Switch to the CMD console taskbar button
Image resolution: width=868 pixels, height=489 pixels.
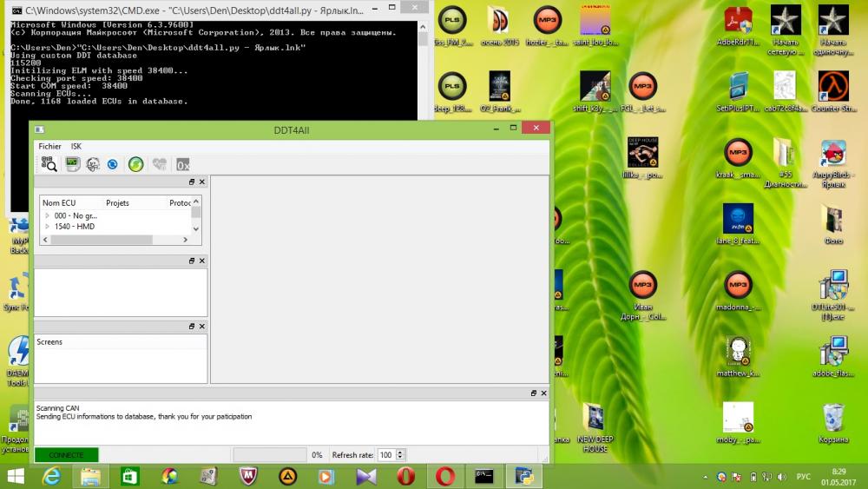click(483, 476)
